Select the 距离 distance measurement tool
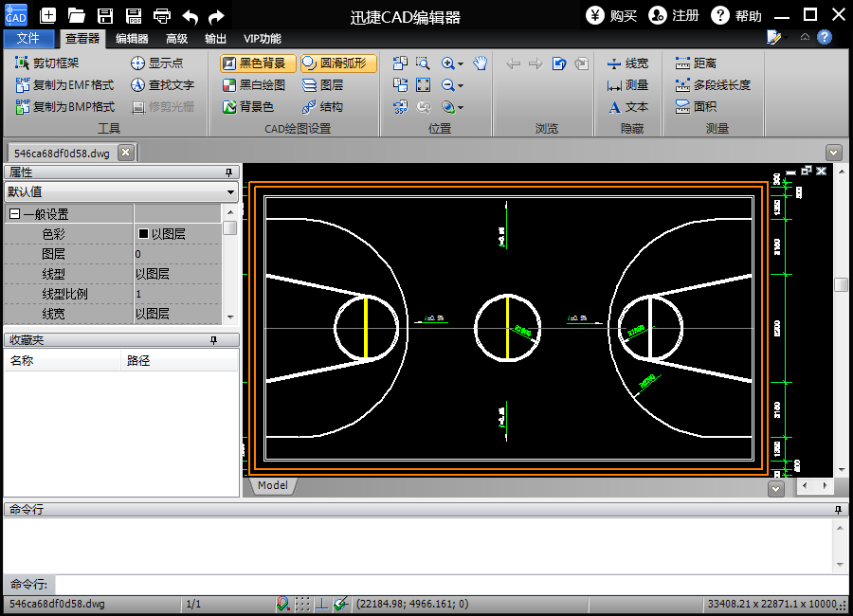This screenshot has width=853, height=616. coord(696,63)
